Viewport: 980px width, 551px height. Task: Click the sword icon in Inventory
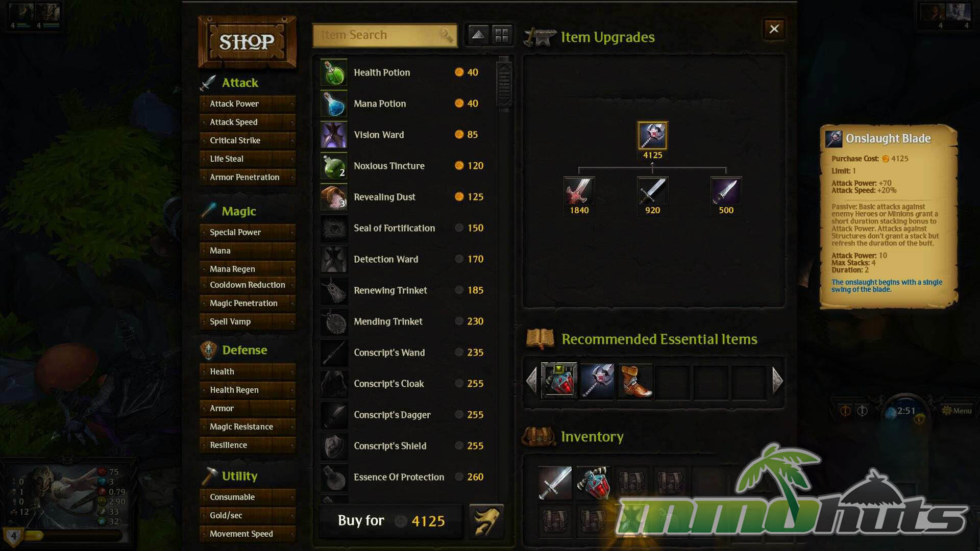coord(555,482)
